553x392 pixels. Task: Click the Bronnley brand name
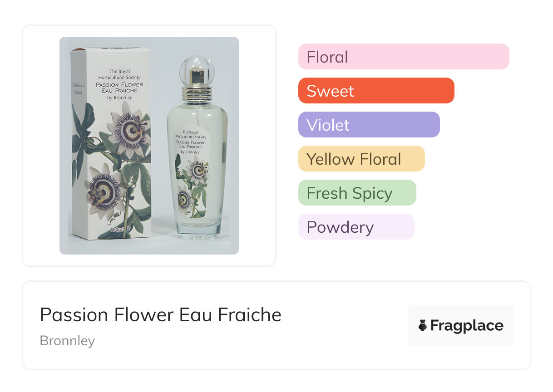coord(67,340)
